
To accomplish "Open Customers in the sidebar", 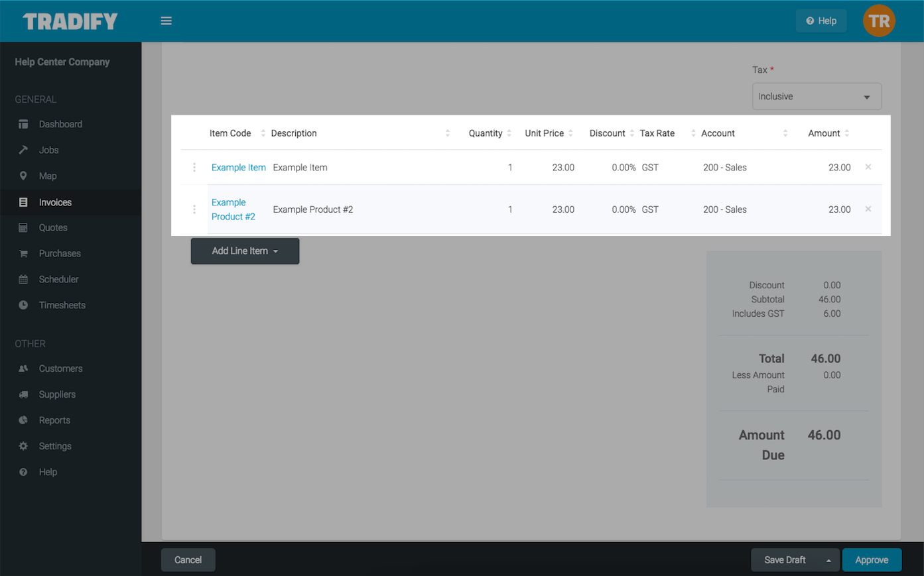I will point(60,369).
